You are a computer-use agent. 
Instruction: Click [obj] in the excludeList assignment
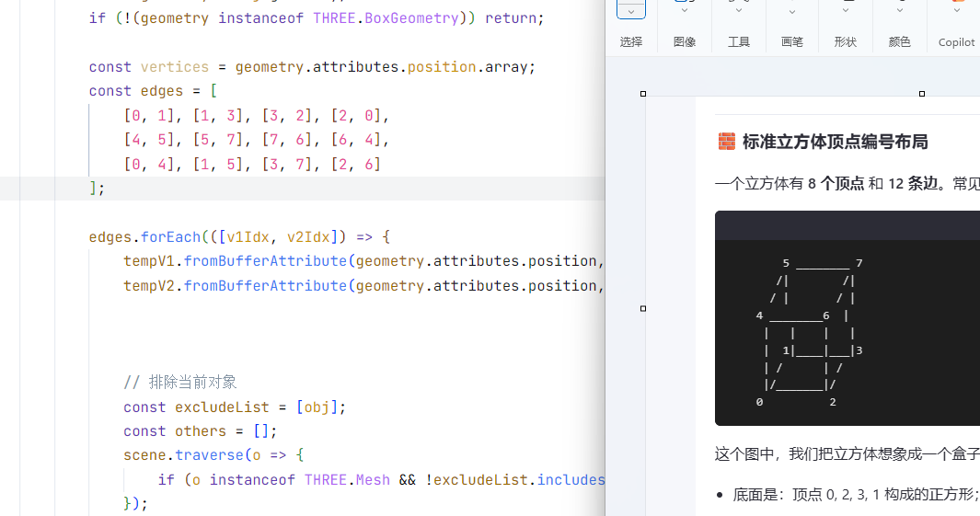click(x=317, y=407)
